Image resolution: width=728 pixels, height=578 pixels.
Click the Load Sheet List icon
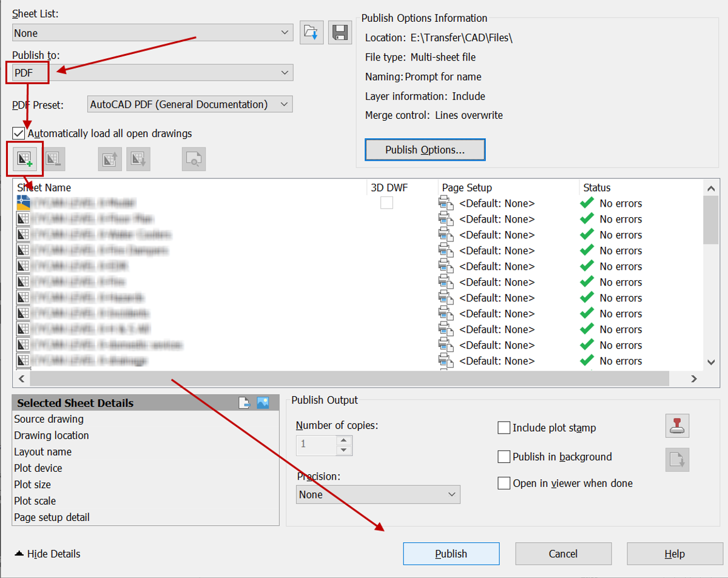click(311, 32)
